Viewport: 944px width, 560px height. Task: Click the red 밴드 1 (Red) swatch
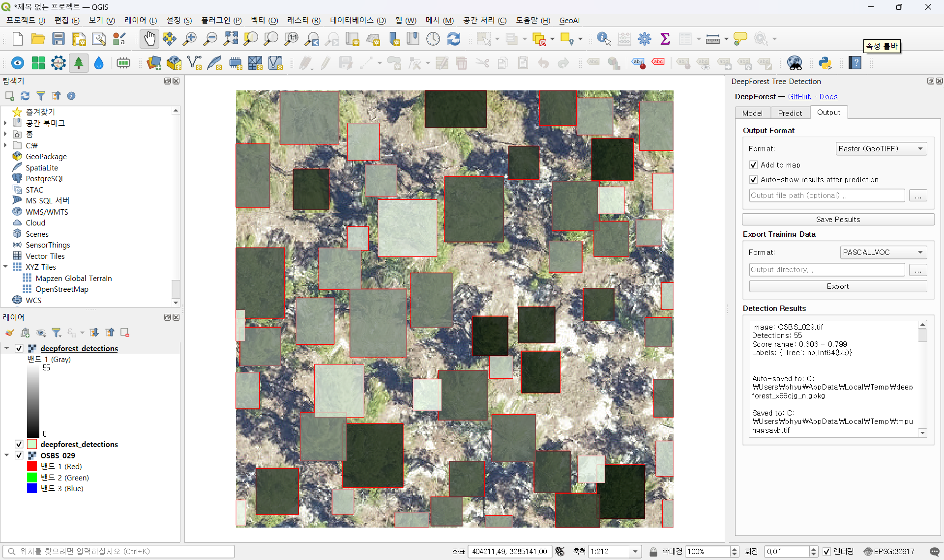[x=32, y=466]
